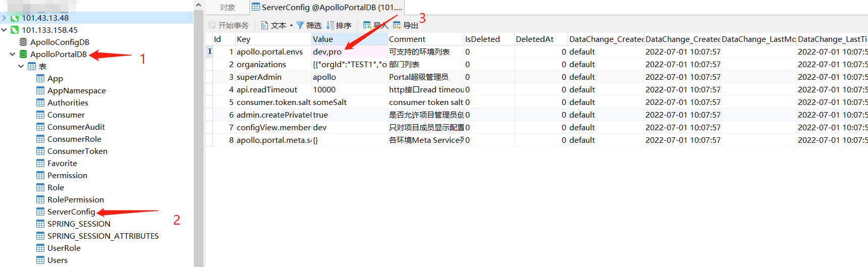The width and height of the screenshot is (868, 267).
Task: Collapse the ApolloPortalDB database node
Action: [12, 54]
